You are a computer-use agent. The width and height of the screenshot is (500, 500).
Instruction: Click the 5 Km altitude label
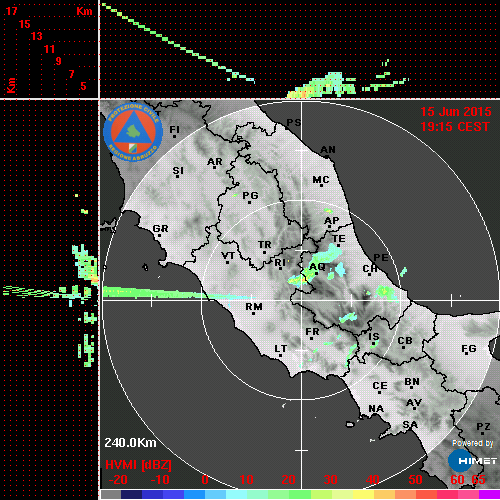tap(83, 86)
